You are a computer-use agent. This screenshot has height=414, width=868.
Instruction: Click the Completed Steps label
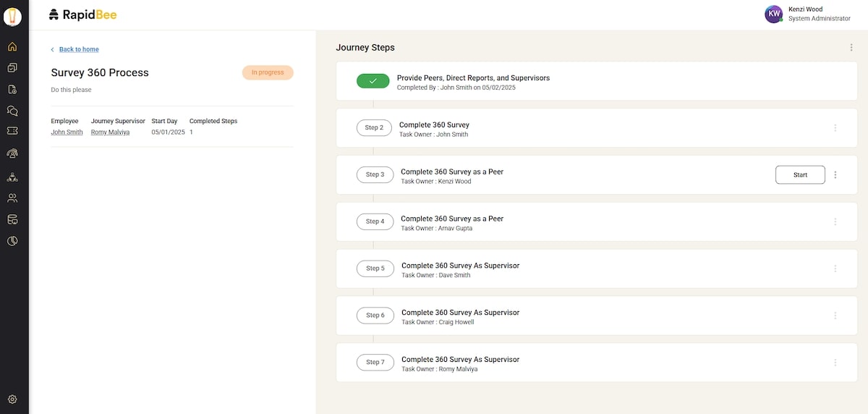point(213,121)
